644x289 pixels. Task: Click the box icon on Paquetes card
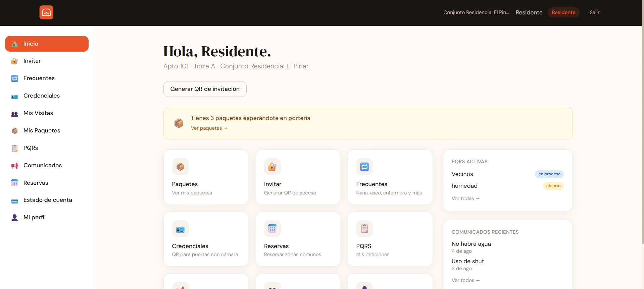pyautogui.click(x=181, y=167)
